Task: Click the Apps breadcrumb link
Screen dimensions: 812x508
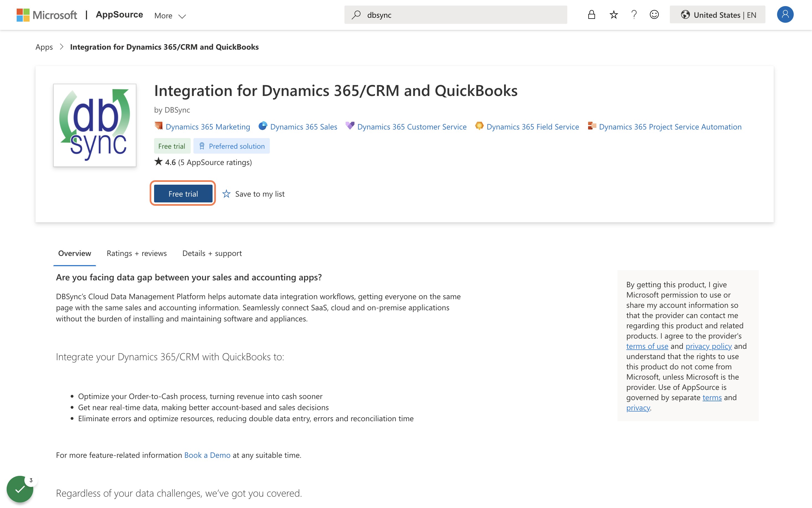Action: pos(44,47)
